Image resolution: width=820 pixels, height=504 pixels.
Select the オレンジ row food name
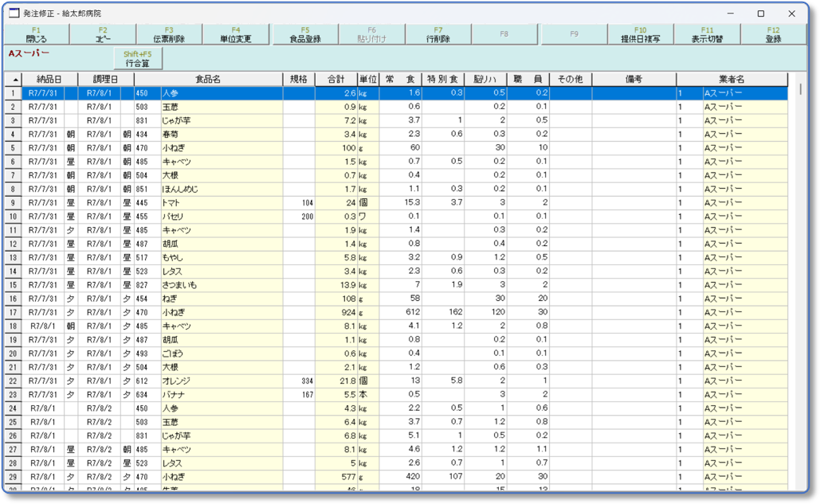click(x=221, y=381)
